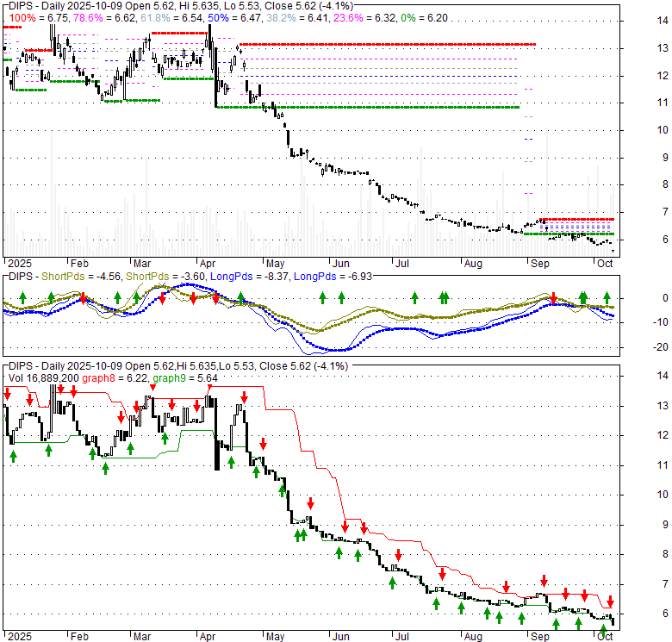Click the long red resistance line near 13 in the top chart
This screenshot has height=642, width=672.
388,44
